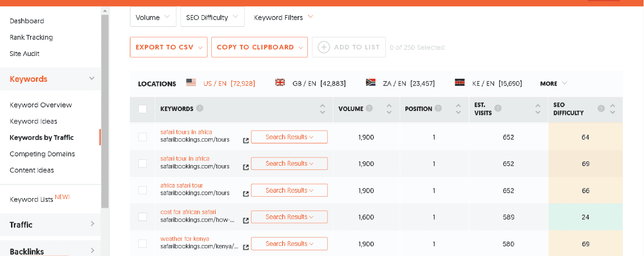The image size is (644, 256).
Task: Open external link icon for cost for african safari
Action: [246, 221]
